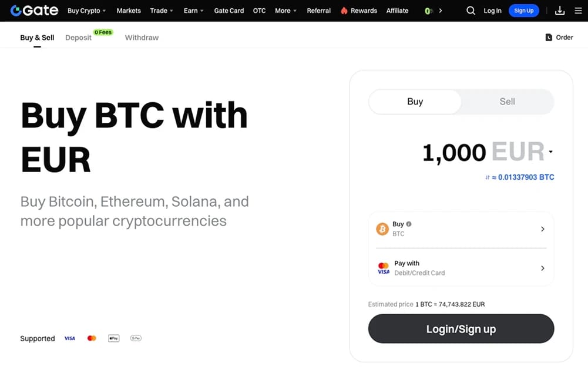Click the Gate logo in header
Image resolution: width=588 pixels, height=383 pixels.
point(34,11)
